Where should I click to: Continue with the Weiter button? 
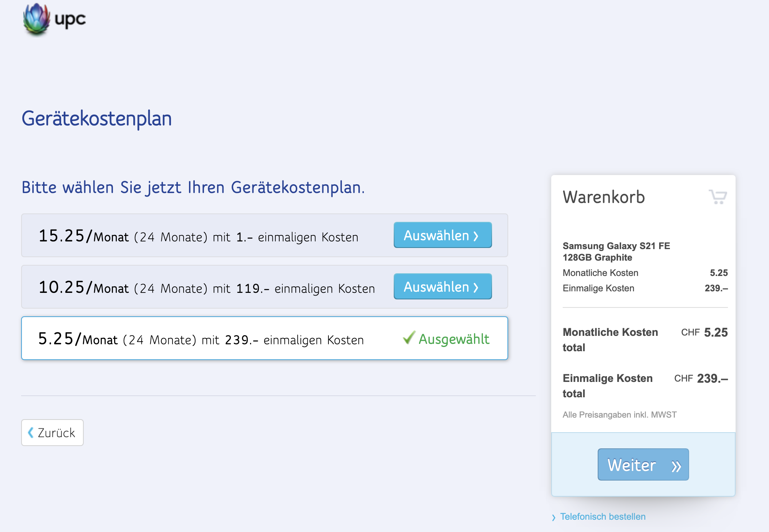click(643, 464)
